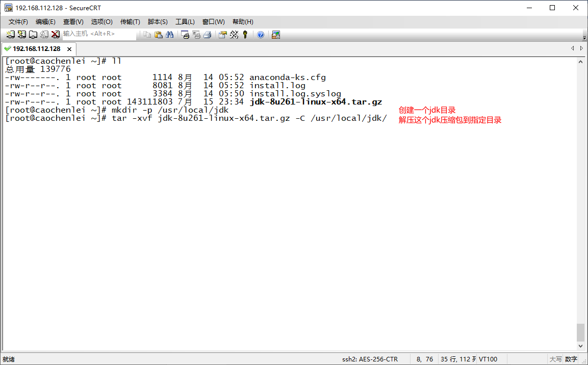Click anaconda-ks.cfg in terminal listing
This screenshot has height=365, width=588.
coord(288,77)
